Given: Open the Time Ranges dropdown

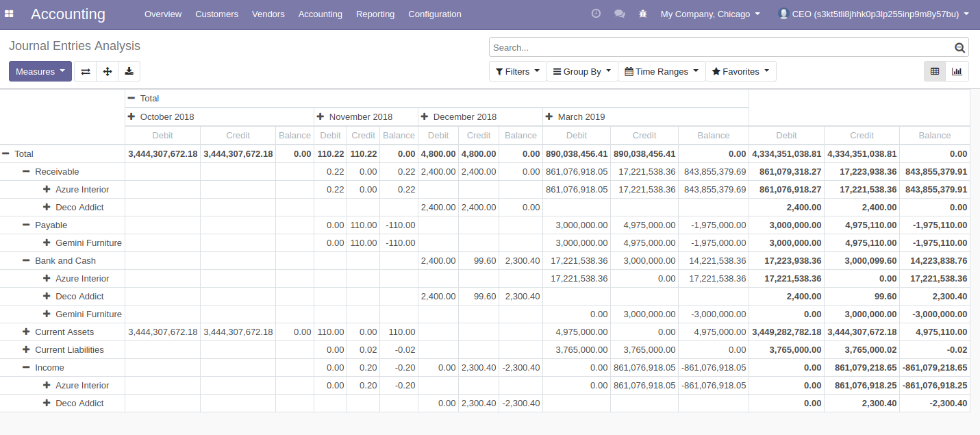Looking at the screenshot, I should [660, 71].
